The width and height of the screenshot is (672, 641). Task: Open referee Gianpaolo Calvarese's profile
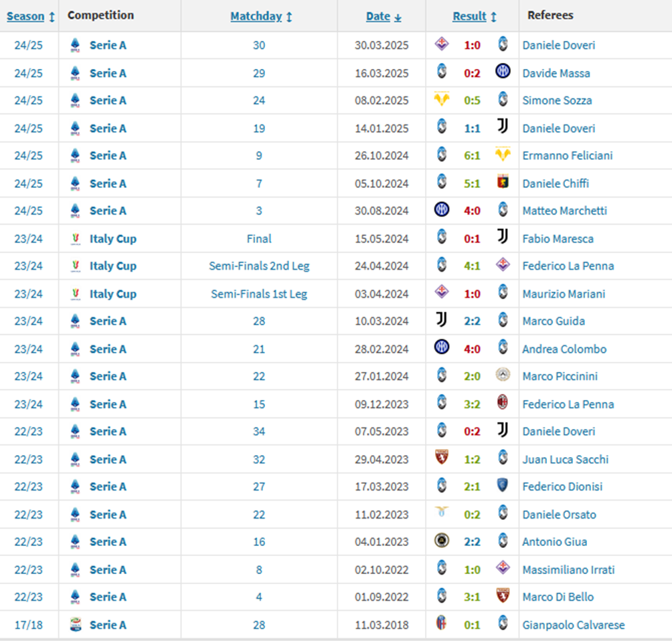click(x=573, y=625)
